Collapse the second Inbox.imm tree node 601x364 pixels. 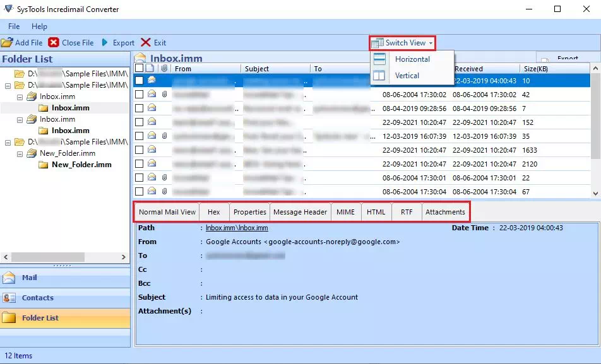coord(20,120)
